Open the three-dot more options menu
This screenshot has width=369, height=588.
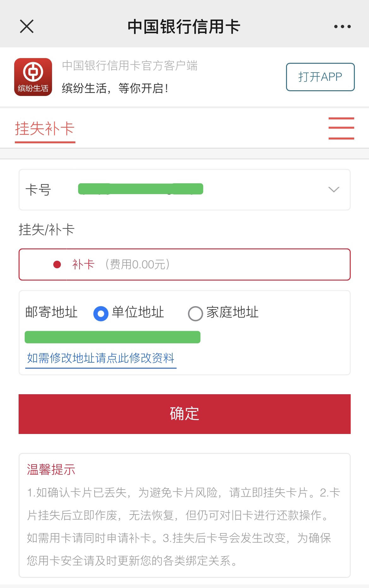point(343,27)
